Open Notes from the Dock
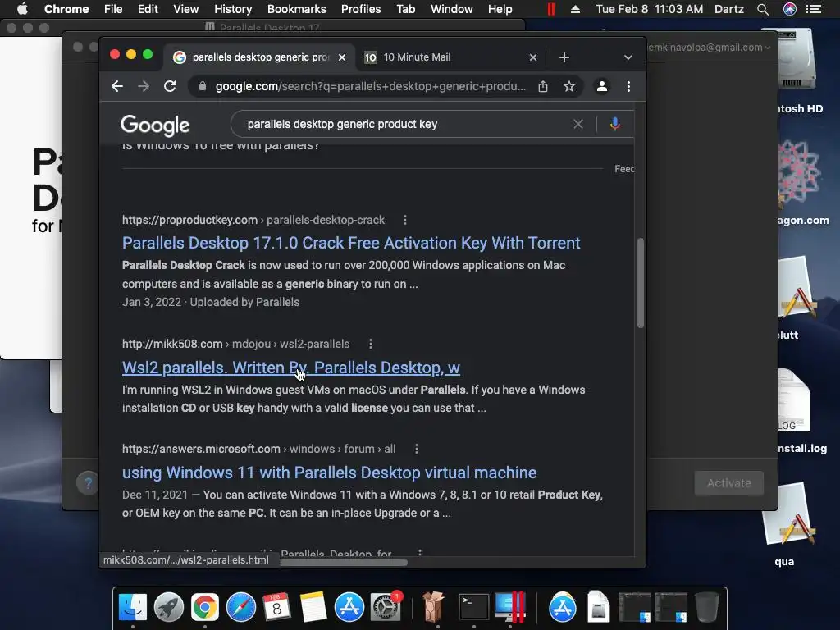 coord(313,608)
